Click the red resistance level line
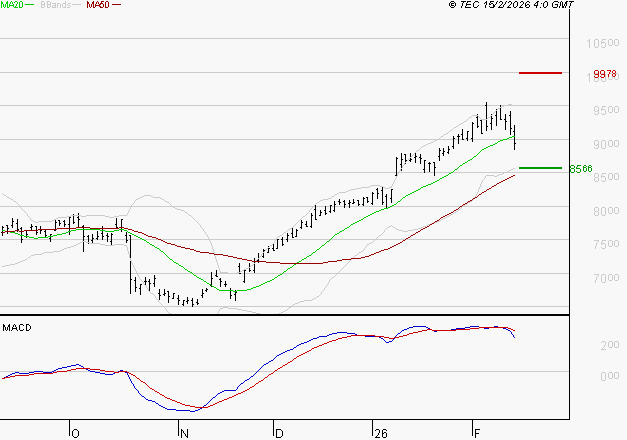This screenshot has height=440, width=627. (x=540, y=73)
